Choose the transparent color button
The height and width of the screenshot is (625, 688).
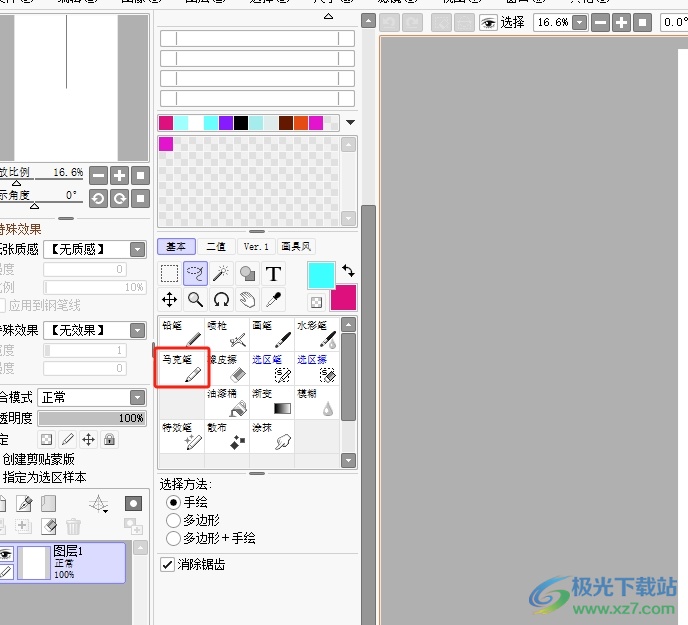pos(316,302)
